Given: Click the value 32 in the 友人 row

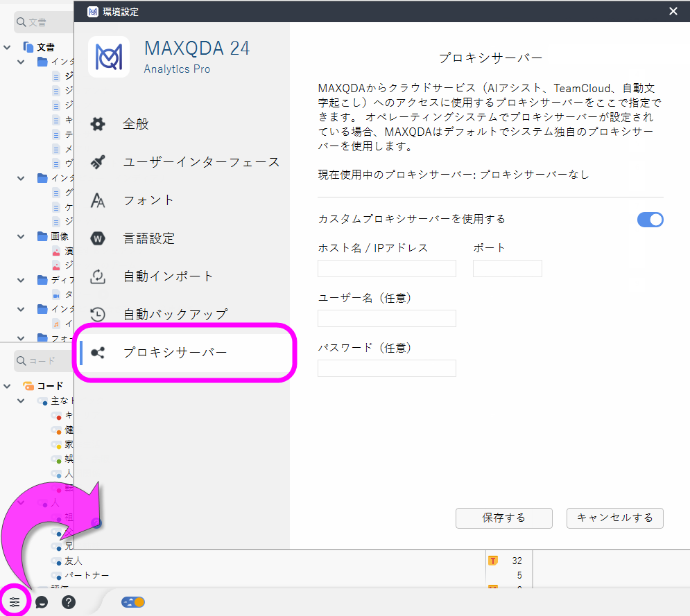Looking at the screenshot, I should 517,561.
